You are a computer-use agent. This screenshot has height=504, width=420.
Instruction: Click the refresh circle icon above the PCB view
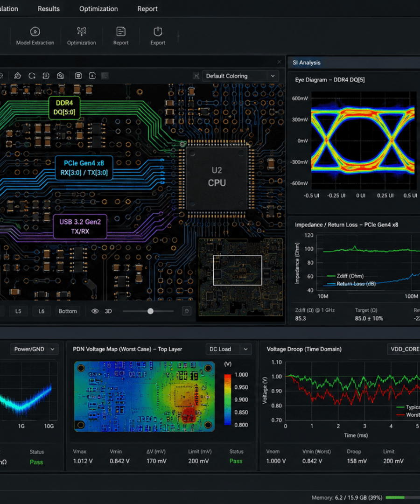32,76
